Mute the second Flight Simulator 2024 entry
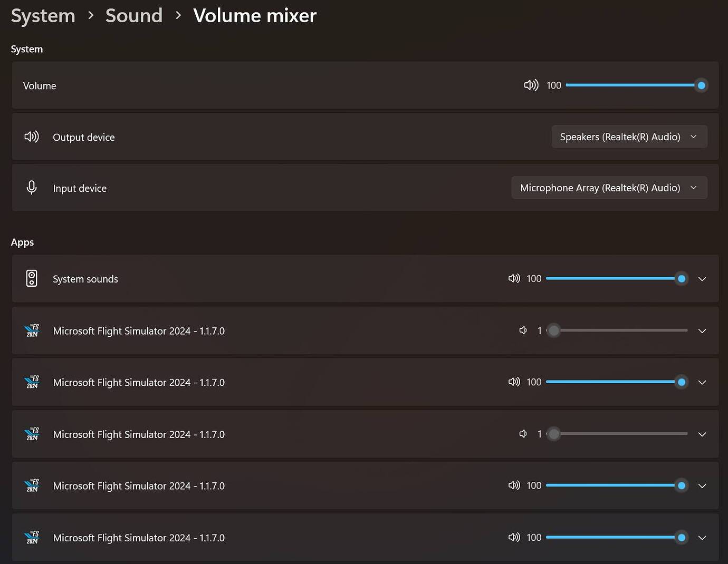 tap(514, 382)
